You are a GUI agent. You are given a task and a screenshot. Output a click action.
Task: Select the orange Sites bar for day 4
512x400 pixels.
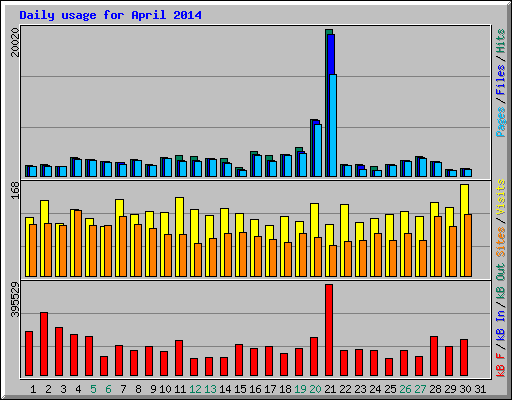coord(78,243)
